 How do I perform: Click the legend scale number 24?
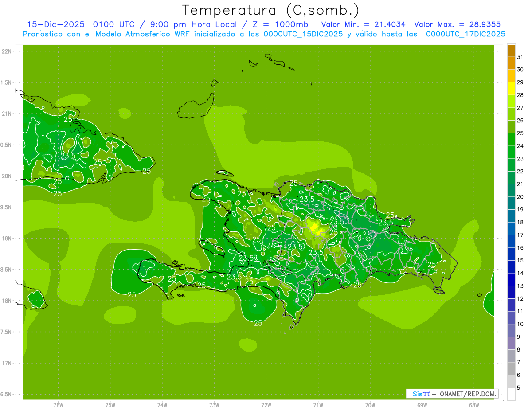pos(520,146)
